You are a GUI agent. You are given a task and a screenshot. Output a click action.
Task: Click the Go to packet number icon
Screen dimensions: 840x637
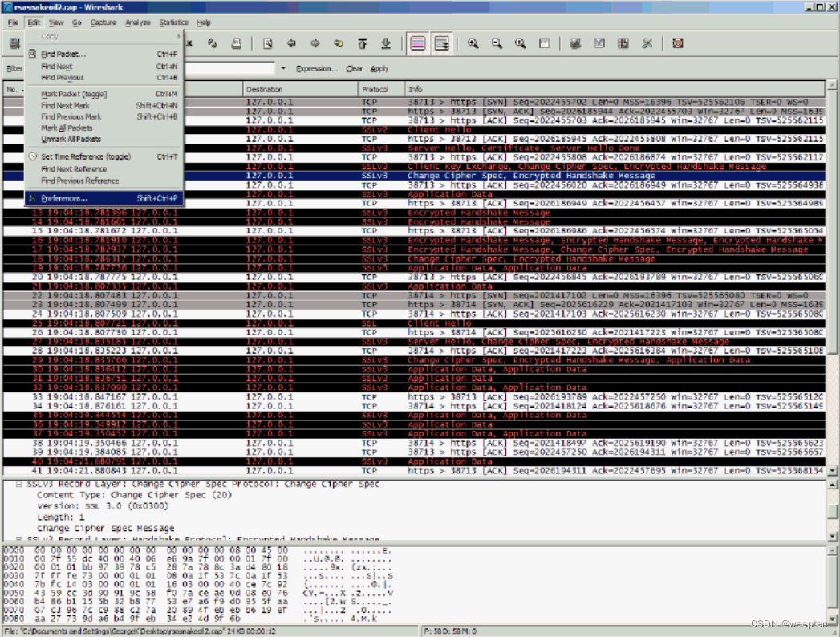(x=339, y=43)
